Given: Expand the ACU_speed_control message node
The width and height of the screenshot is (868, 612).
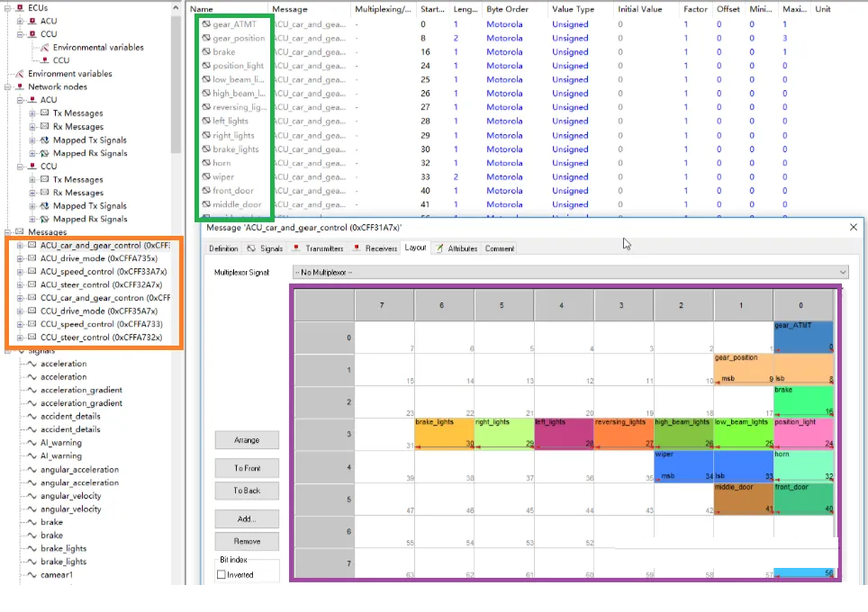Looking at the screenshot, I should (21, 272).
